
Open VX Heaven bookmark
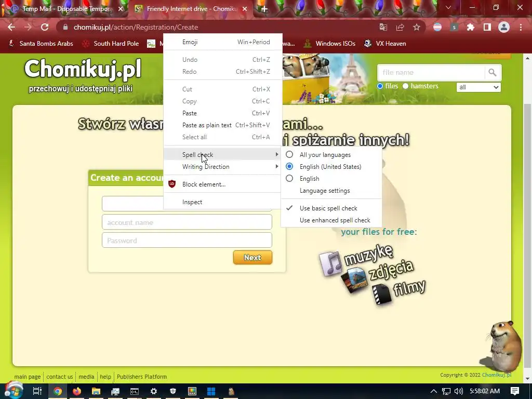click(x=385, y=44)
